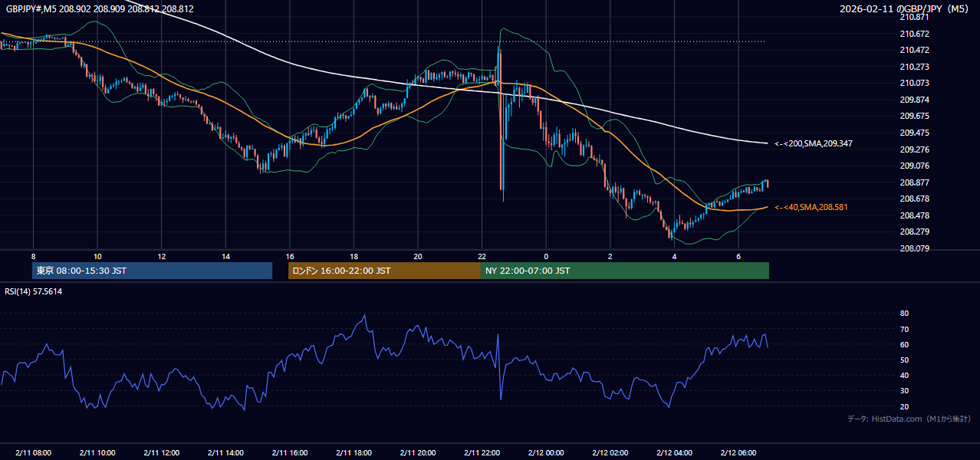Image resolution: width=980 pixels, height=460 pixels.
Task: Click price axis value 210.672
Action: (x=914, y=34)
